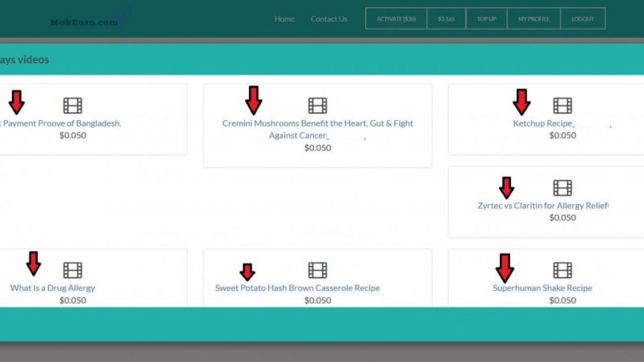This screenshot has width=644, height=362.
Task: Click film icon above Ketchup Recipe
Action: 562,106
